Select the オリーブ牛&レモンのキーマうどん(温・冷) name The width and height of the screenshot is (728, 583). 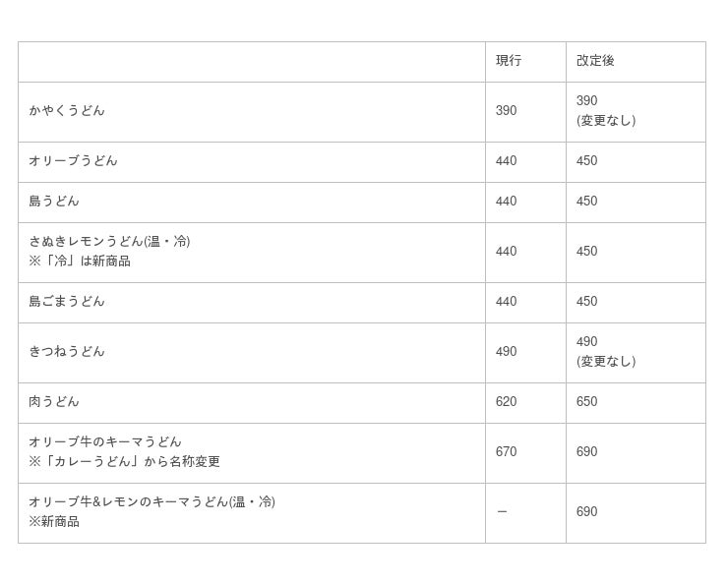(x=152, y=502)
